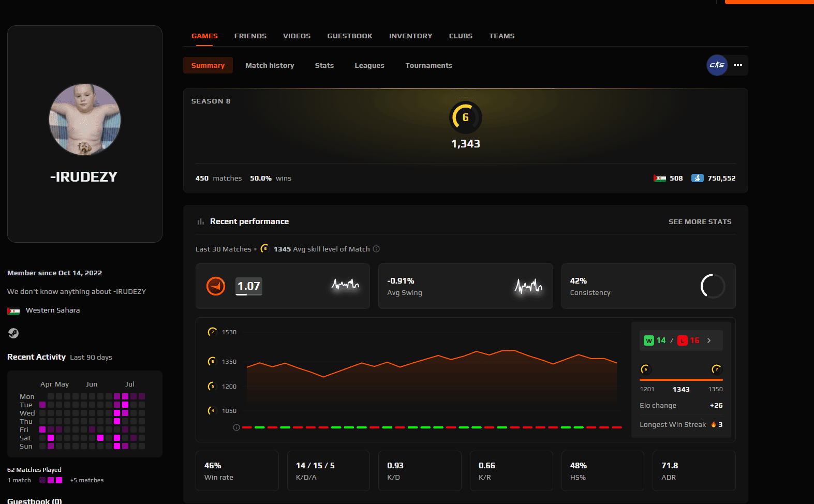Click the Season 8 skill level 6 badge
This screenshot has height=504, width=814.
coord(466,117)
